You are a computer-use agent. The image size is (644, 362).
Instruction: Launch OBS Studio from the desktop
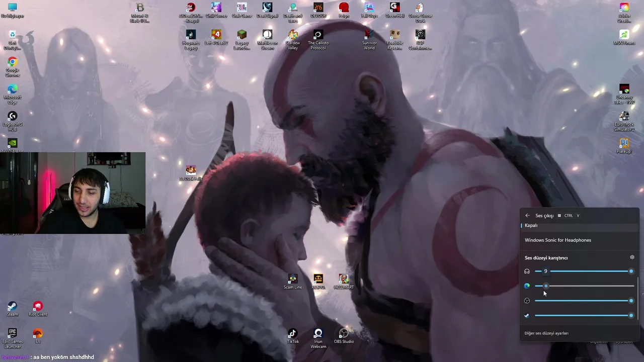click(x=344, y=336)
